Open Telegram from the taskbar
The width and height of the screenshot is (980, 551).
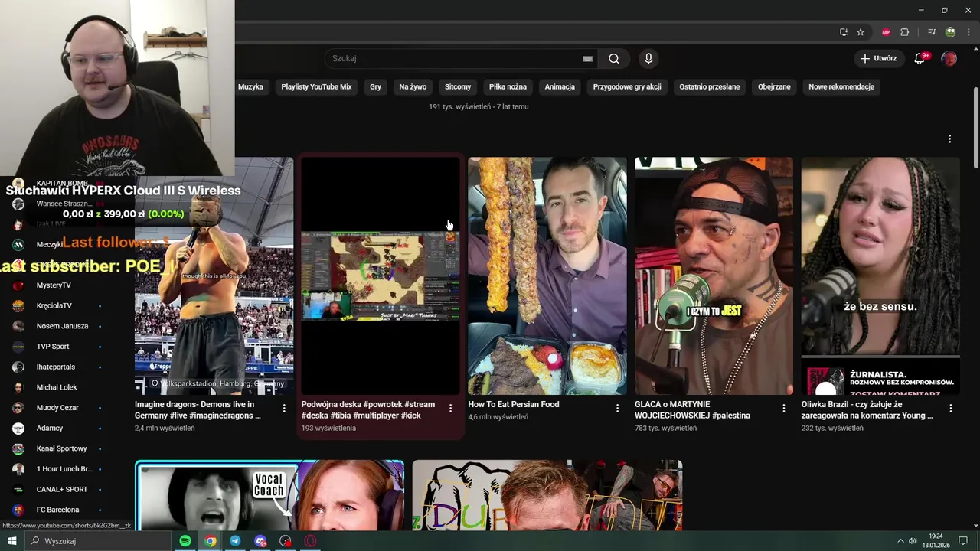pyautogui.click(x=235, y=541)
